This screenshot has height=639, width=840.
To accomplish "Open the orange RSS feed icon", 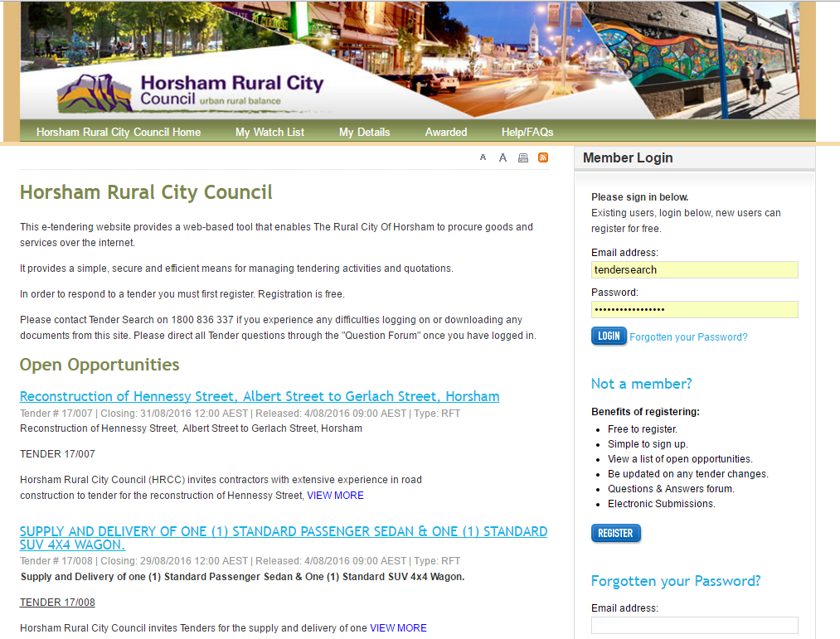I will [543, 157].
